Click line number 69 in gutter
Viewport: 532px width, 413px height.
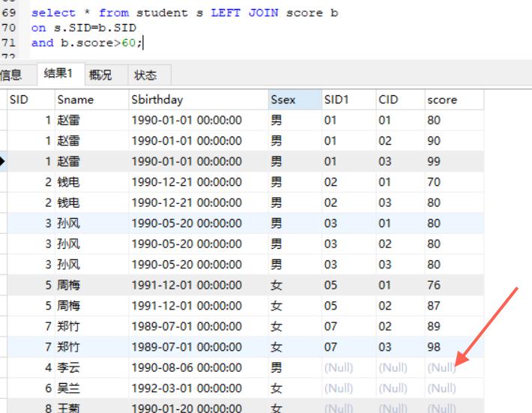pyautogui.click(x=9, y=13)
